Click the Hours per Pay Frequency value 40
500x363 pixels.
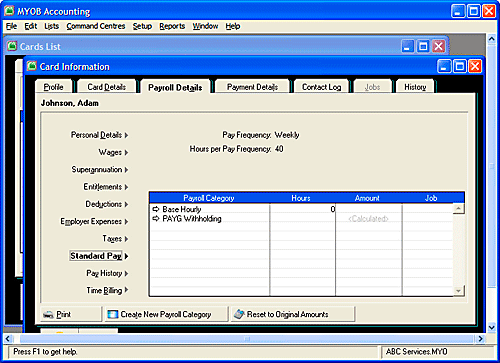[x=279, y=149]
